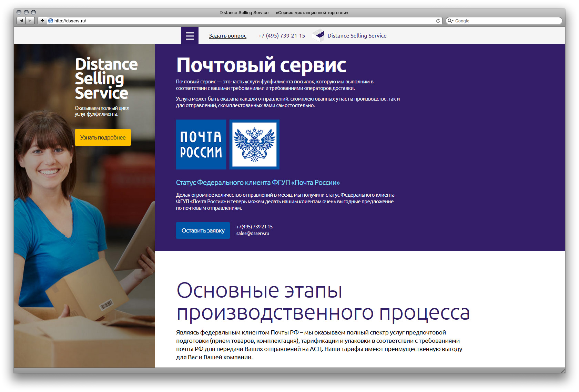Click the browser reload icon
This screenshot has height=392, width=579.
click(x=438, y=21)
